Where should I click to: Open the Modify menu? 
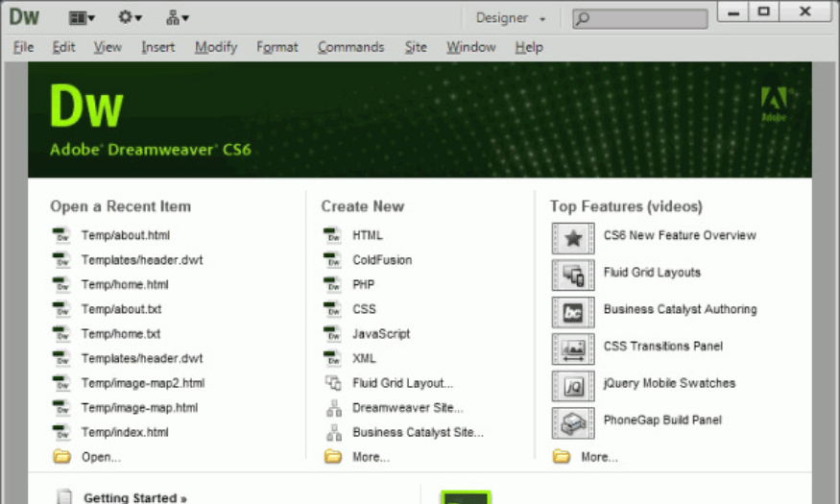point(216,47)
